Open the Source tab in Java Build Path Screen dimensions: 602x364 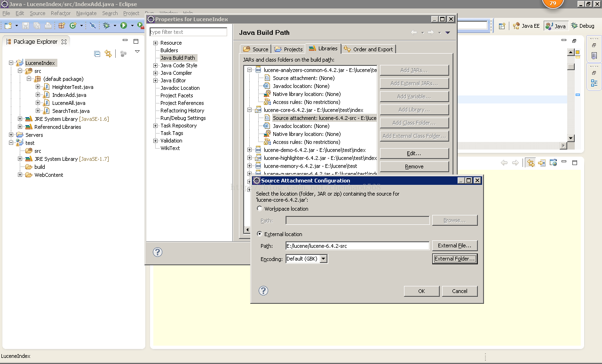pos(255,49)
